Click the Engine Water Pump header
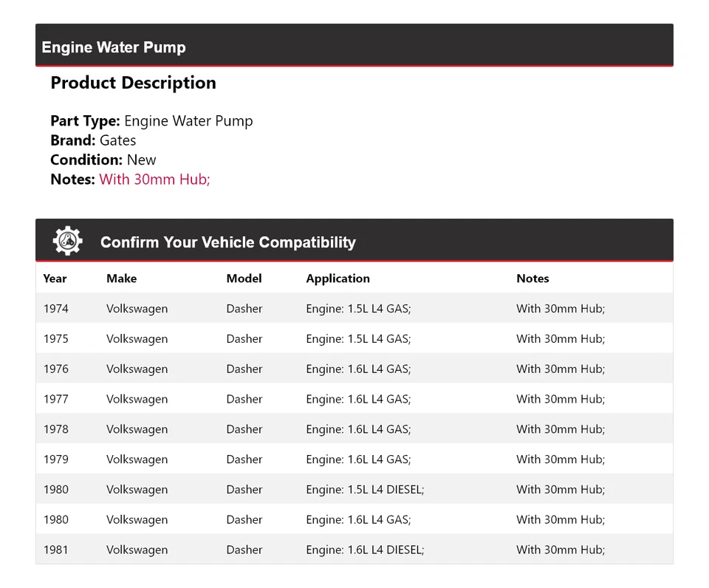This screenshot has width=709, height=588. pyautogui.click(x=114, y=47)
